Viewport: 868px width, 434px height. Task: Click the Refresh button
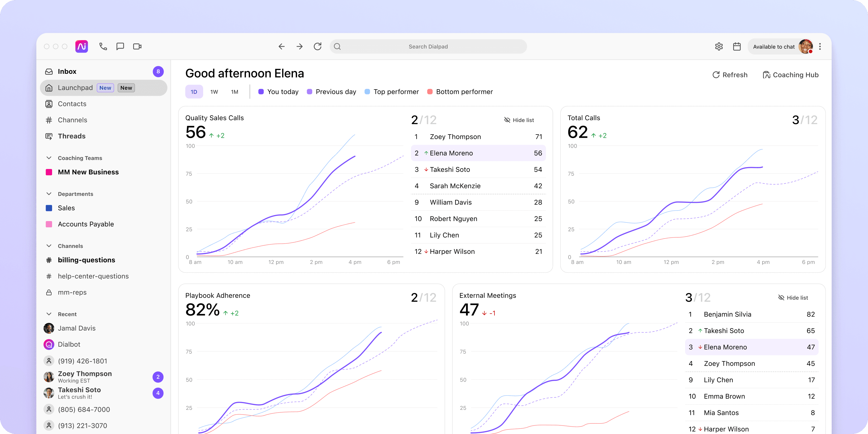(x=730, y=75)
